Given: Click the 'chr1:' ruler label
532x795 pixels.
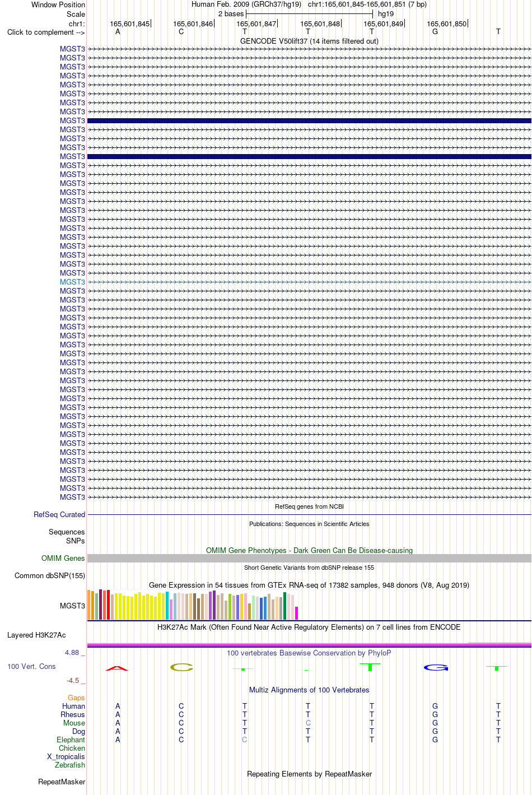Looking at the screenshot, I should point(77,24).
